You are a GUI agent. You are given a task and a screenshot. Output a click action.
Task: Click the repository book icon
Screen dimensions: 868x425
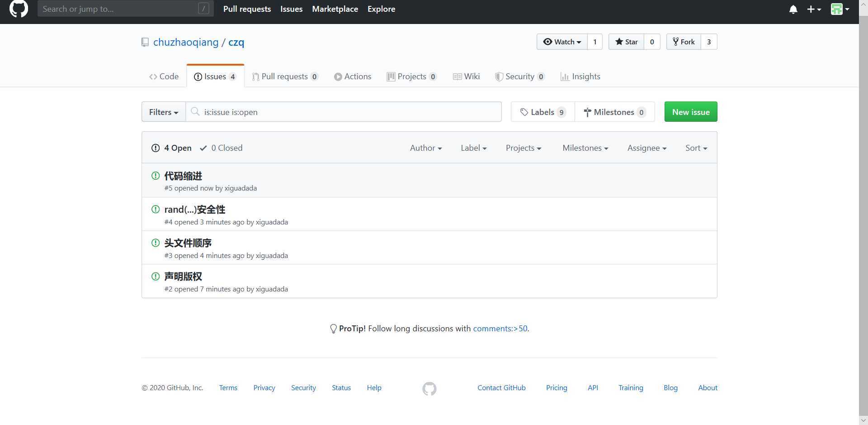tap(145, 42)
